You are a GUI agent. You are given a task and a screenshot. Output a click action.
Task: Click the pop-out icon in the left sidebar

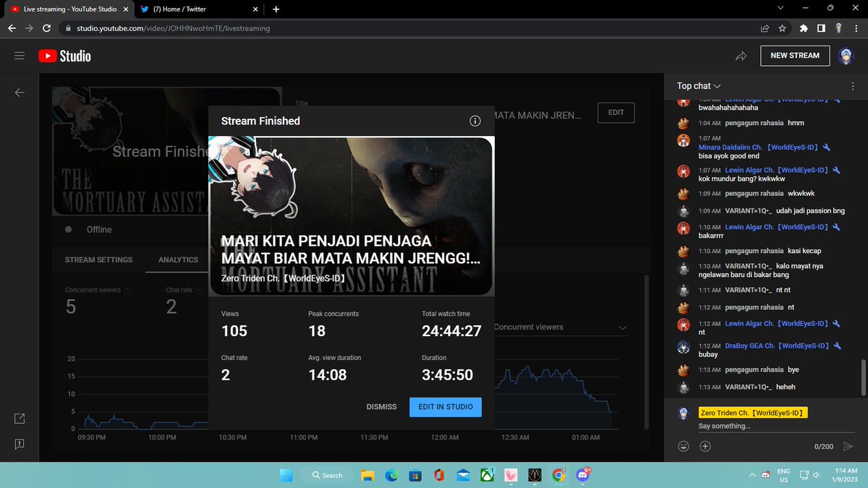[20, 419]
